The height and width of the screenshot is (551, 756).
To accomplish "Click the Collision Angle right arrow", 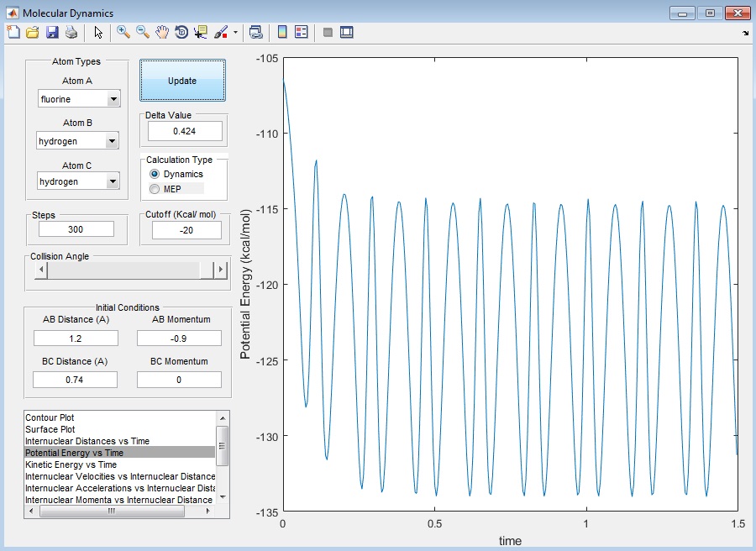I will [220, 270].
